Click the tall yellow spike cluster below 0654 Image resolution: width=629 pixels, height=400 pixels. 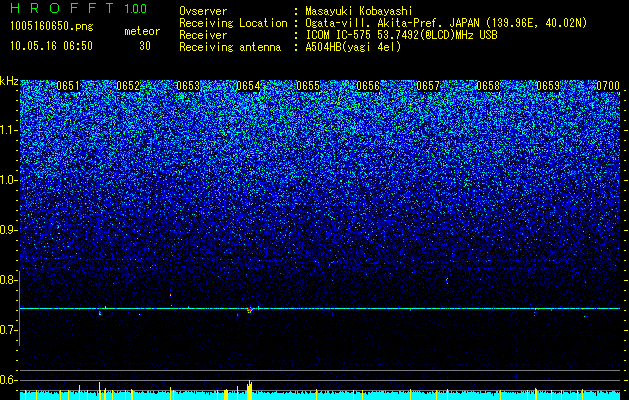coord(249,390)
